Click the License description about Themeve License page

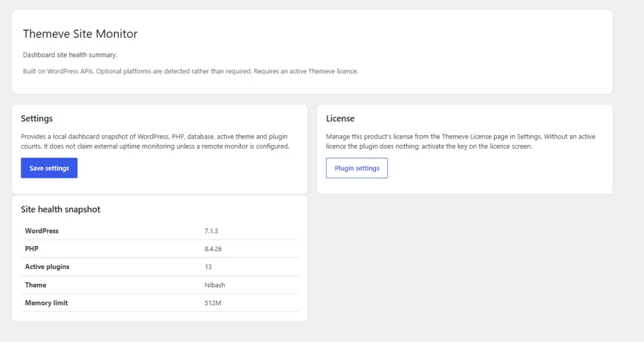[x=460, y=141]
